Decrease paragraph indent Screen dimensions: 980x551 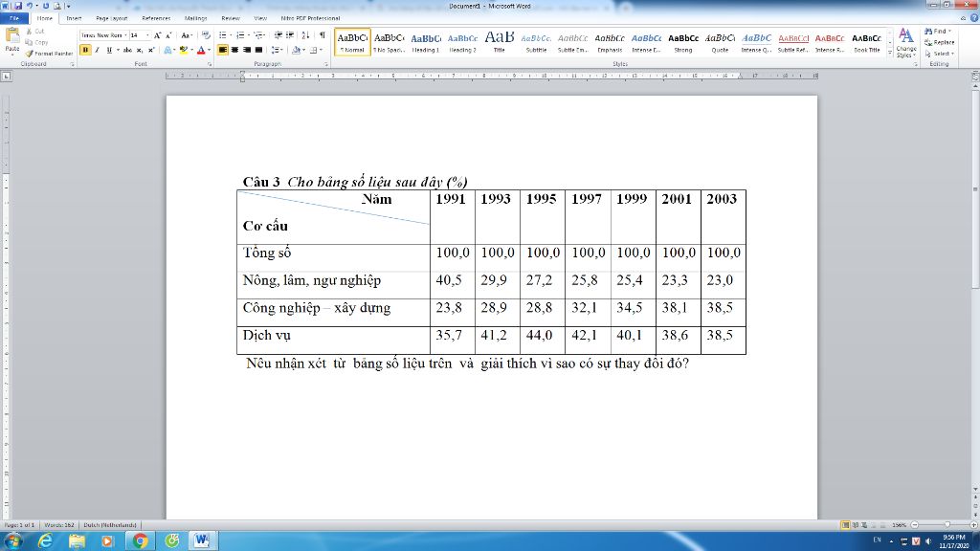(278, 35)
